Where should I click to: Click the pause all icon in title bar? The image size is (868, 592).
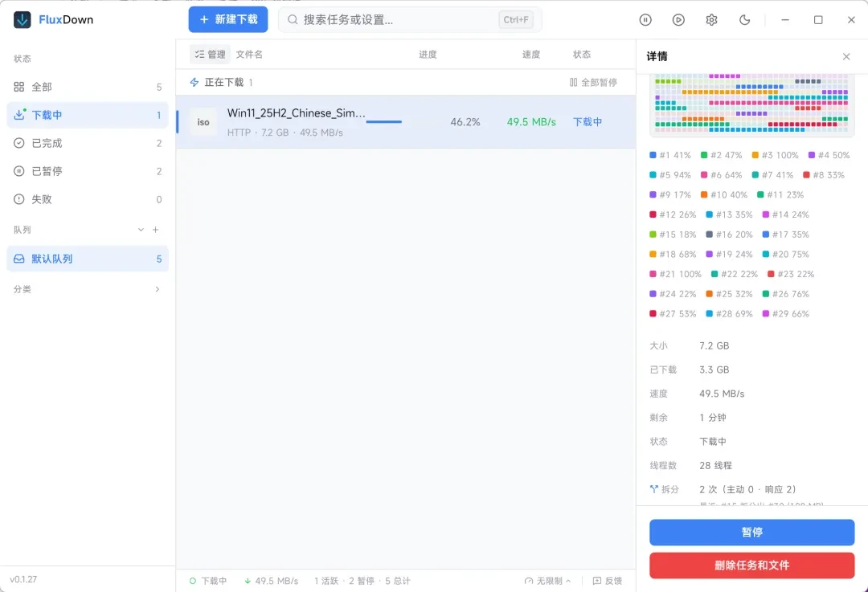click(645, 20)
